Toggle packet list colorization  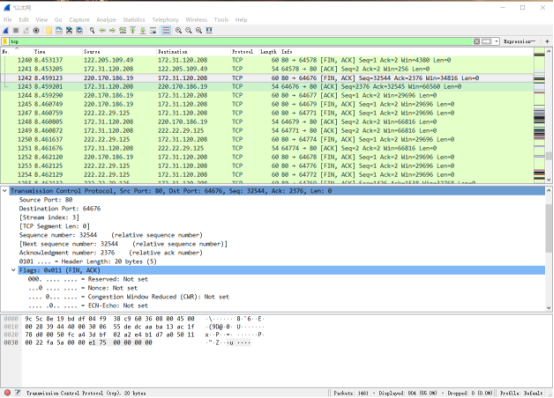(x=166, y=31)
